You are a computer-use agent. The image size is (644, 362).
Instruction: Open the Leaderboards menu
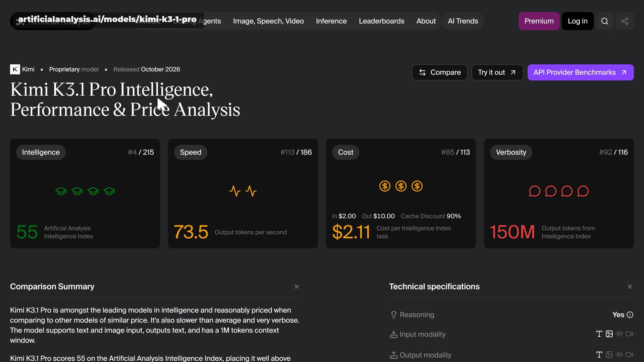click(381, 21)
